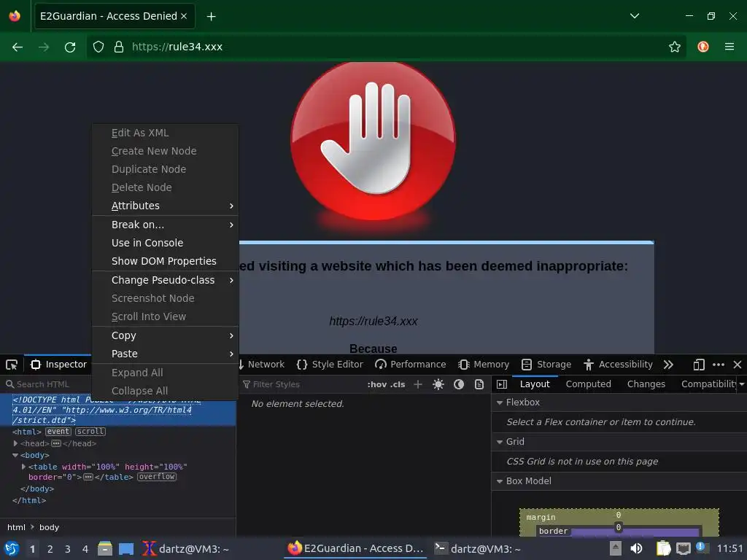
Task: Open the Change Pseudo-class submenu
Action: (166, 280)
